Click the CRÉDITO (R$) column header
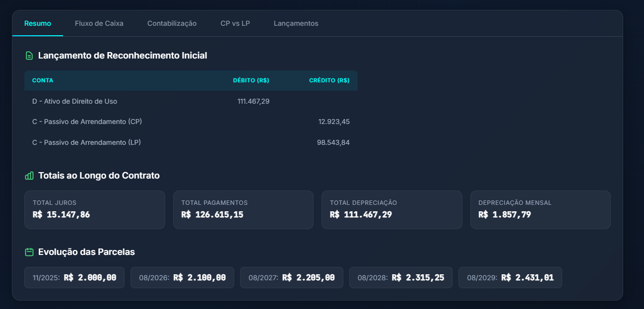Screen dimensions: 644x309 [x=329, y=80]
